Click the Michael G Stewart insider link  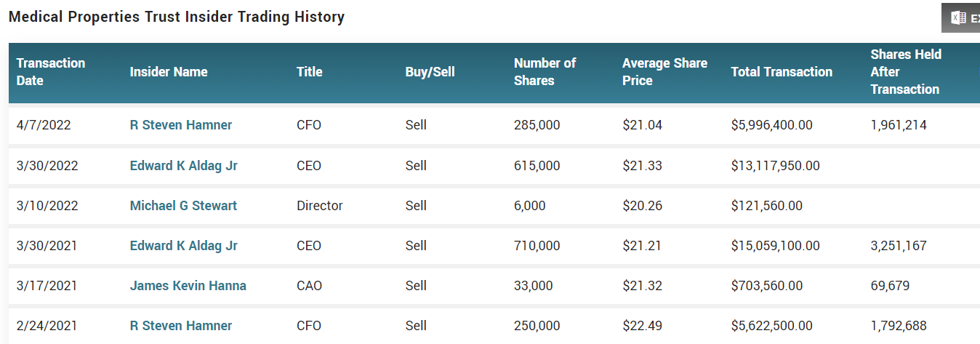tap(183, 206)
